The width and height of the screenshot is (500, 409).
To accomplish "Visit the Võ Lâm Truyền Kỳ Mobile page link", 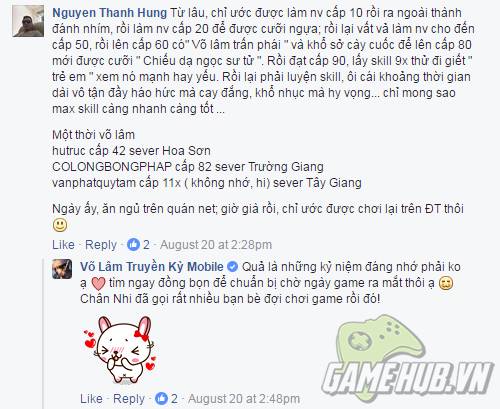I will click(x=152, y=267).
